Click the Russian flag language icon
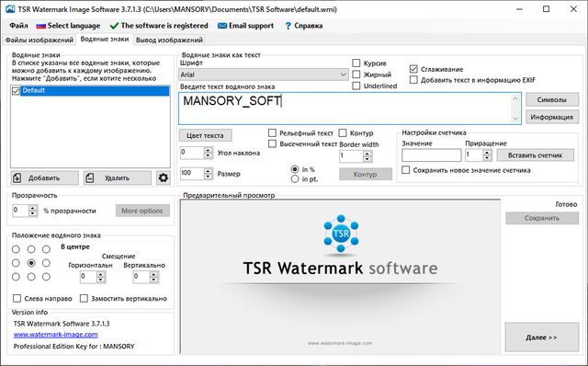Screen dimensions: 588x366 point(40,26)
